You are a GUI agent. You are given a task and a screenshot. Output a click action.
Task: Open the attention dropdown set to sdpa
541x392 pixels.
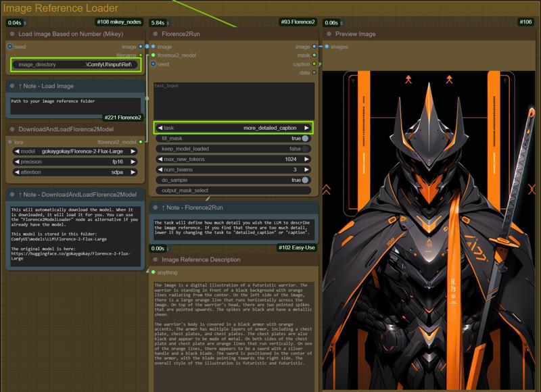(74, 172)
